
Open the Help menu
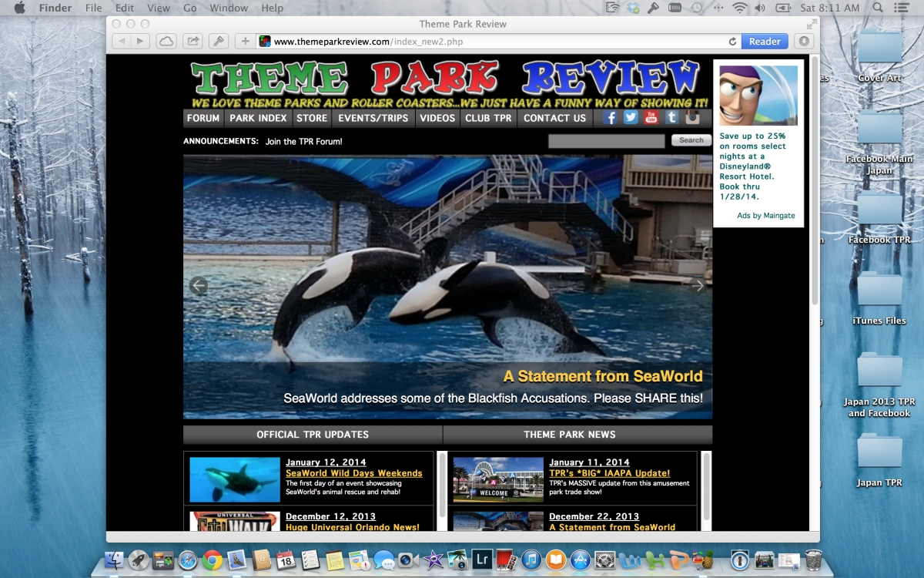click(x=273, y=8)
